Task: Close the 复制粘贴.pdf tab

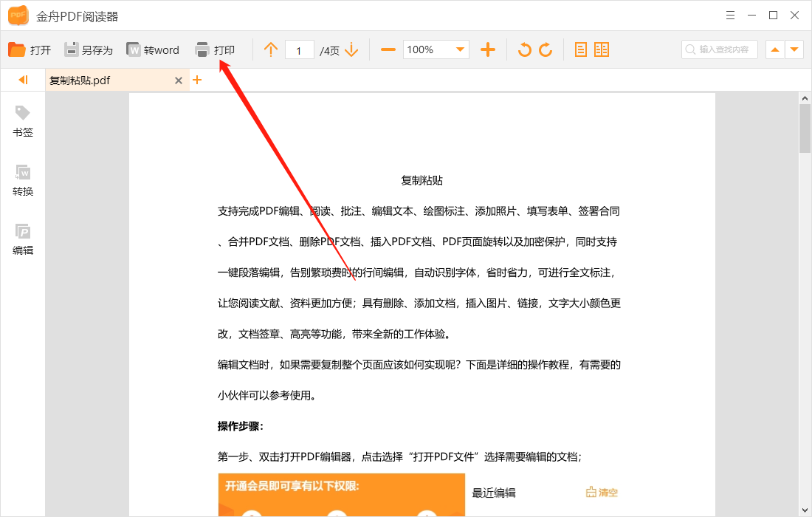Action: click(179, 79)
